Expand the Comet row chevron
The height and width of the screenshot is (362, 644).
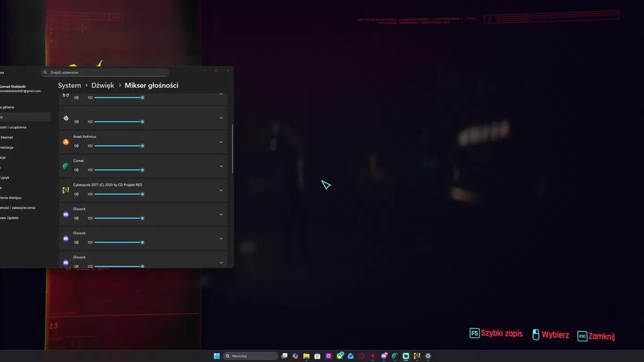coord(221,166)
